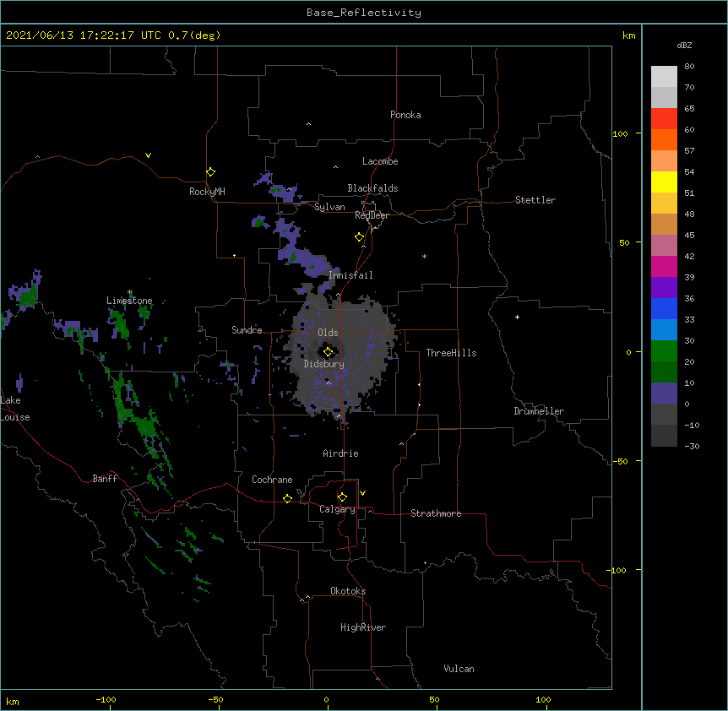The image size is (728, 711).
Task: Click the Calgary city label
Action: 337,509
